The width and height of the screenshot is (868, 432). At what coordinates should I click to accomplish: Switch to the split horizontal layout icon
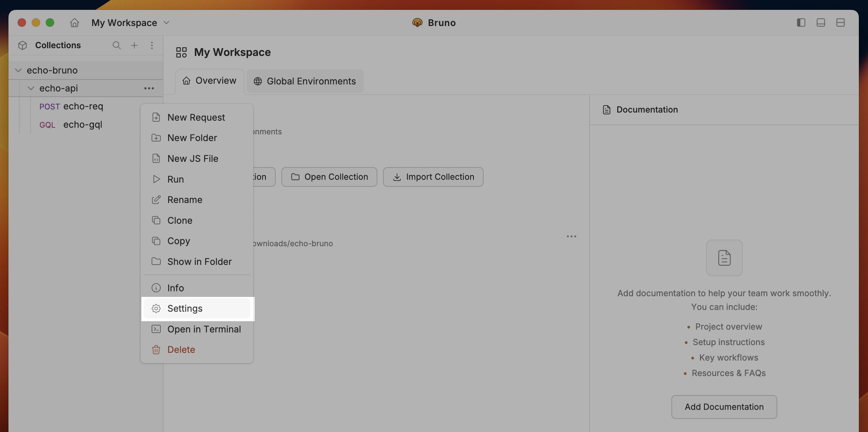(x=841, y=23)
